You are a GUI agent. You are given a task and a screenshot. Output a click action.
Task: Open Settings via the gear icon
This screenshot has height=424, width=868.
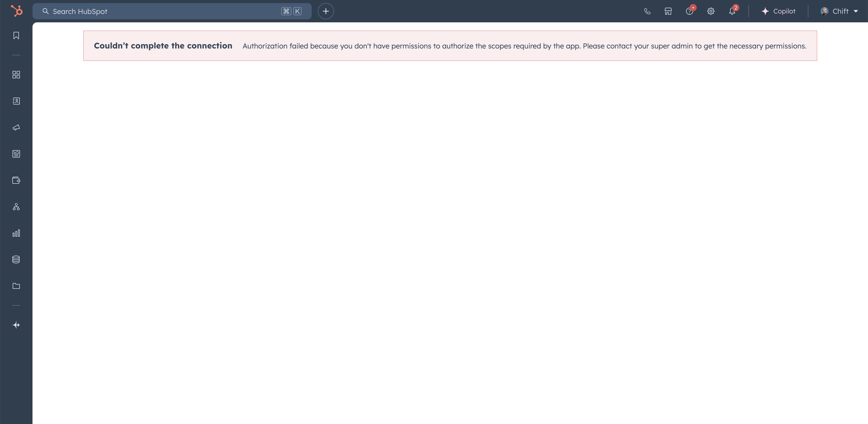711,11
